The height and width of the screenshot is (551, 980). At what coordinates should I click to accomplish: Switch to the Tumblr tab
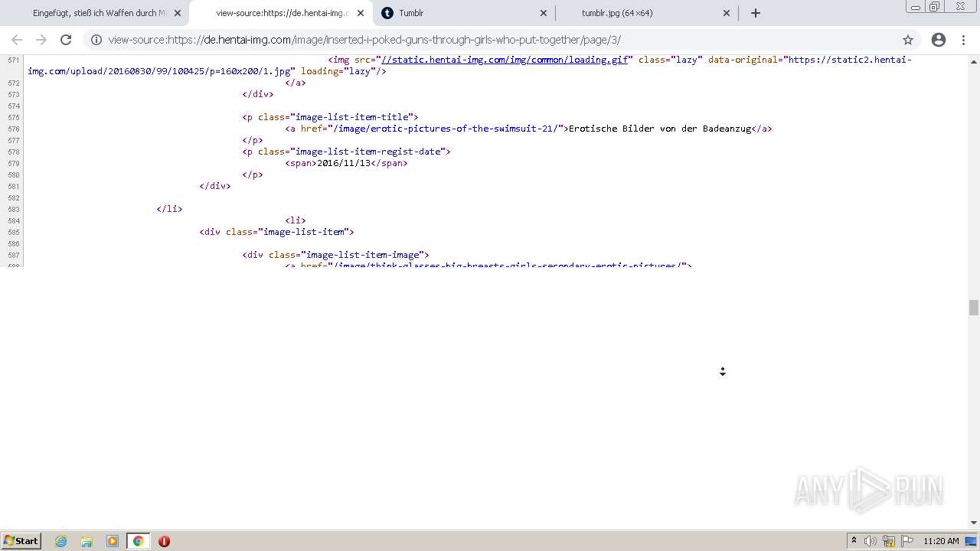[464, 13]
